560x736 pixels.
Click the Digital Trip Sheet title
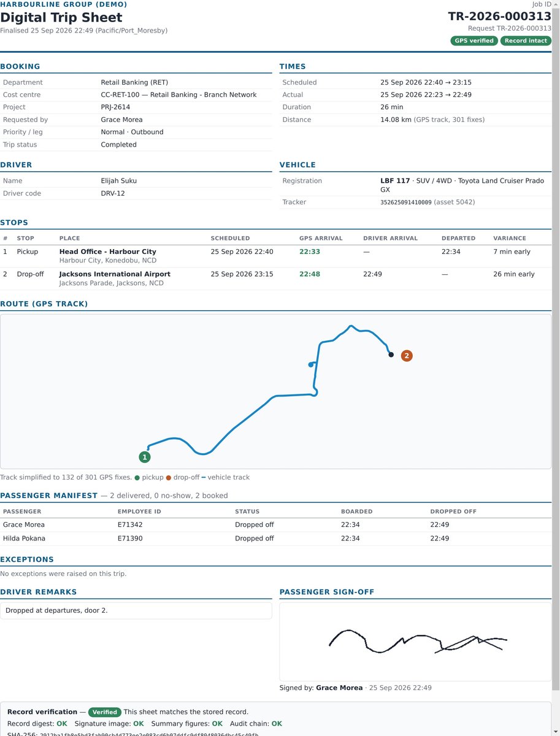click(61, 18)
